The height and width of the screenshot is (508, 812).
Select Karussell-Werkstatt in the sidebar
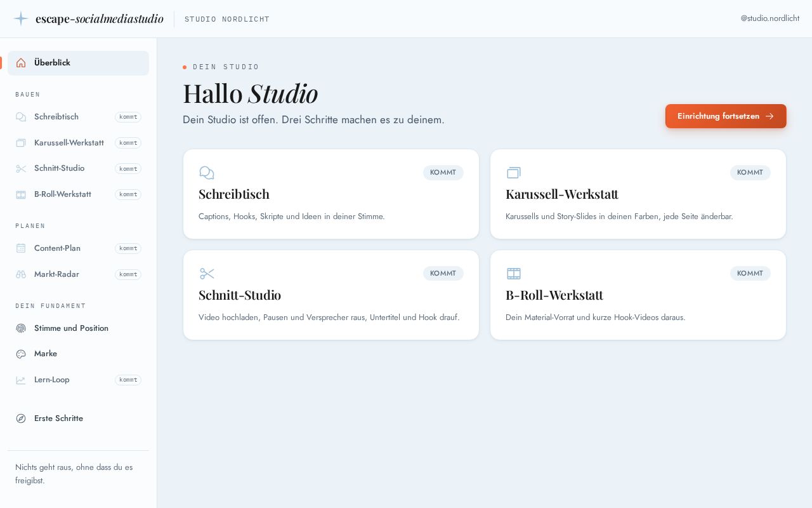(x=78, y=143)
